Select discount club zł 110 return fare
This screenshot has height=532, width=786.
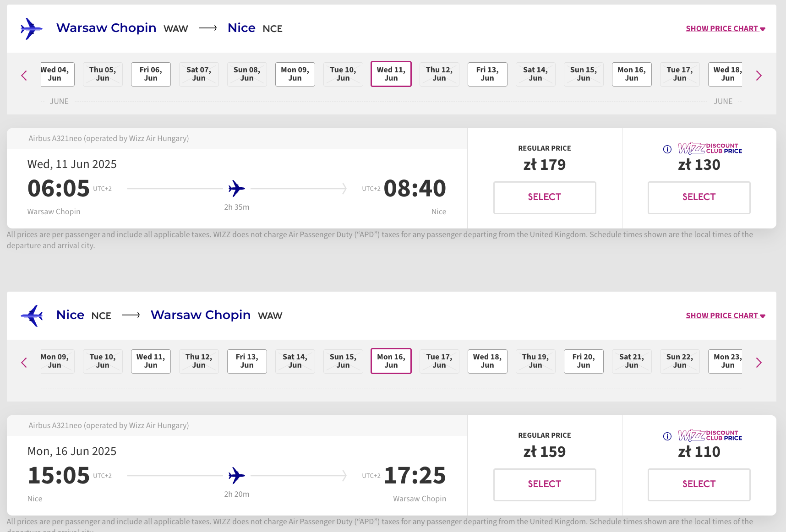[x=699, y=484]
